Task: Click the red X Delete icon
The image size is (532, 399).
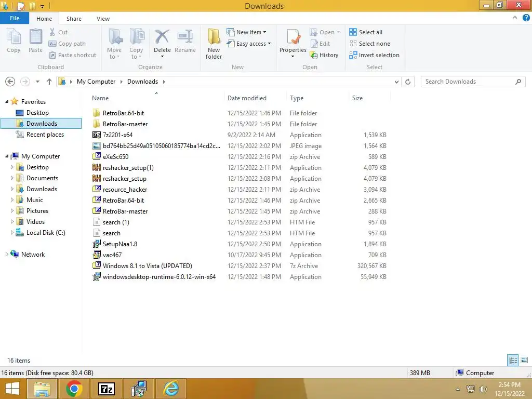Action: pyautogui.click(x=162, y=36)
